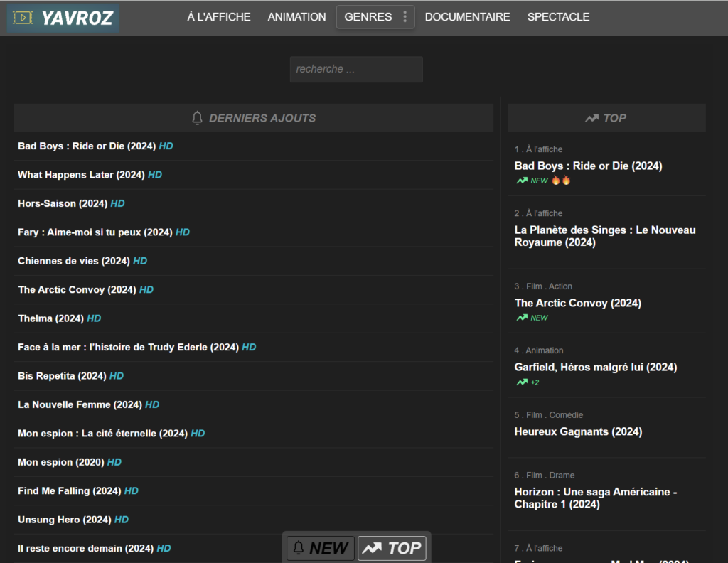Click the bell icon beside DERNIERS AJOUTS

point(198,118)
